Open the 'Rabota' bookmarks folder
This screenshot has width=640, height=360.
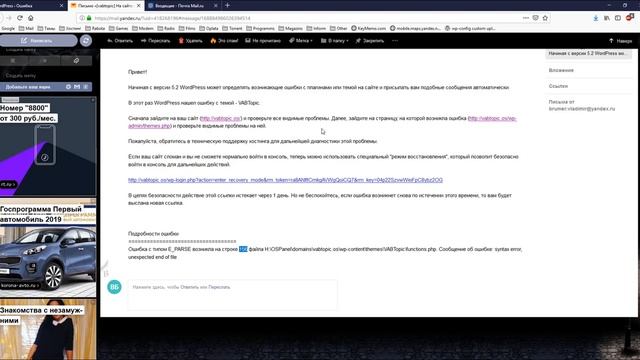click(x=95, y=29)
